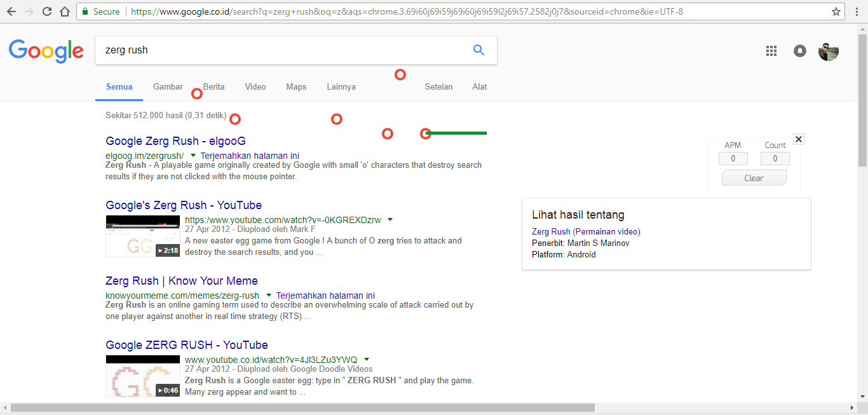
Task: Switch to the Video tab
Action: [x=255, y=87]
